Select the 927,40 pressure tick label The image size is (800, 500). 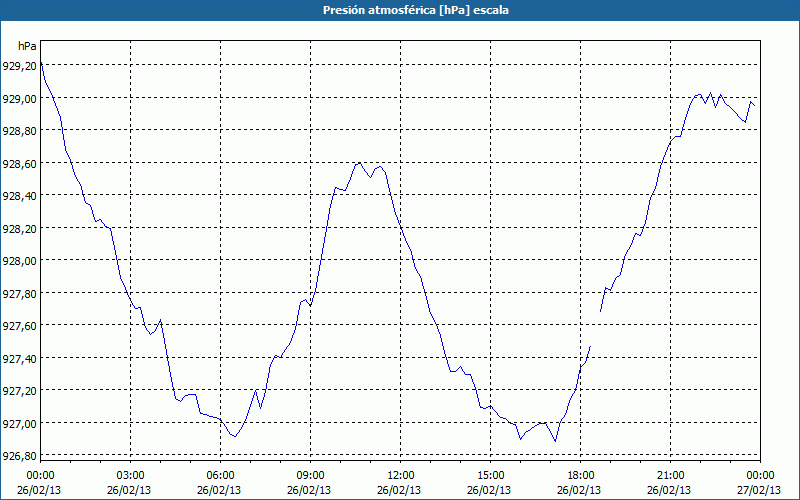pos(19,359)
